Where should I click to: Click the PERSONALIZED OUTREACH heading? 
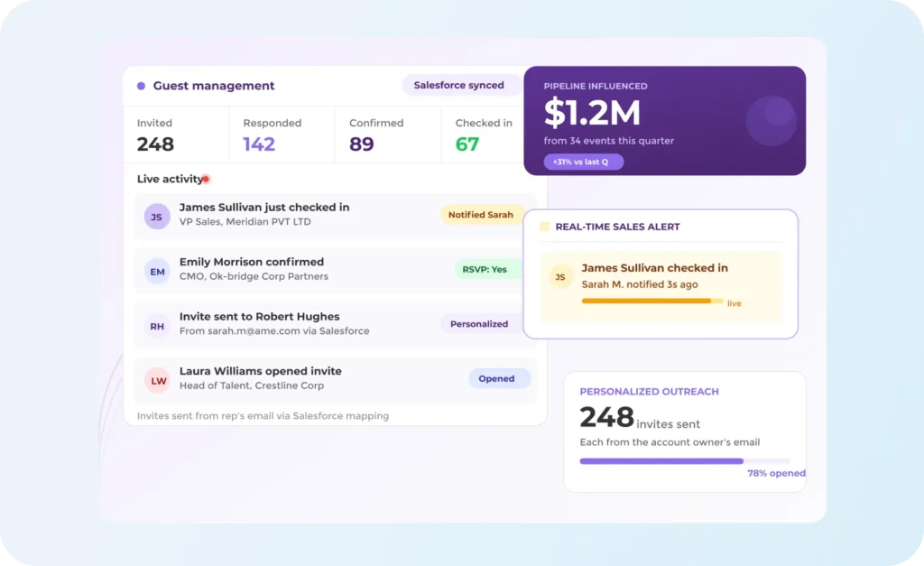coord(649,392)
